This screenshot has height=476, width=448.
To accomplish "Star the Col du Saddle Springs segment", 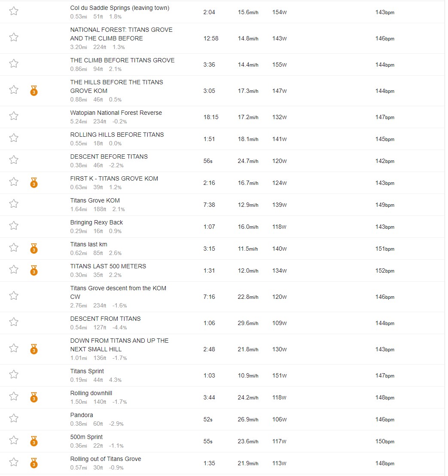I will [14, 11].
